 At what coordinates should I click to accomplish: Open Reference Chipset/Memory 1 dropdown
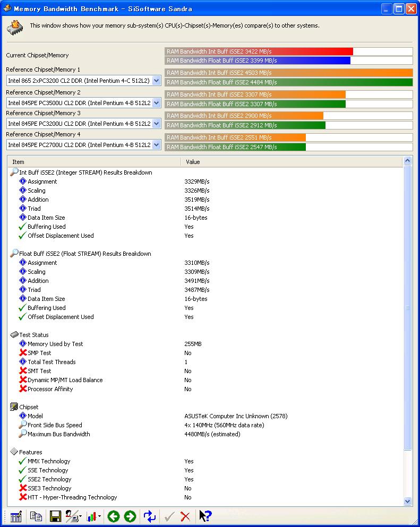coord(156,81)
